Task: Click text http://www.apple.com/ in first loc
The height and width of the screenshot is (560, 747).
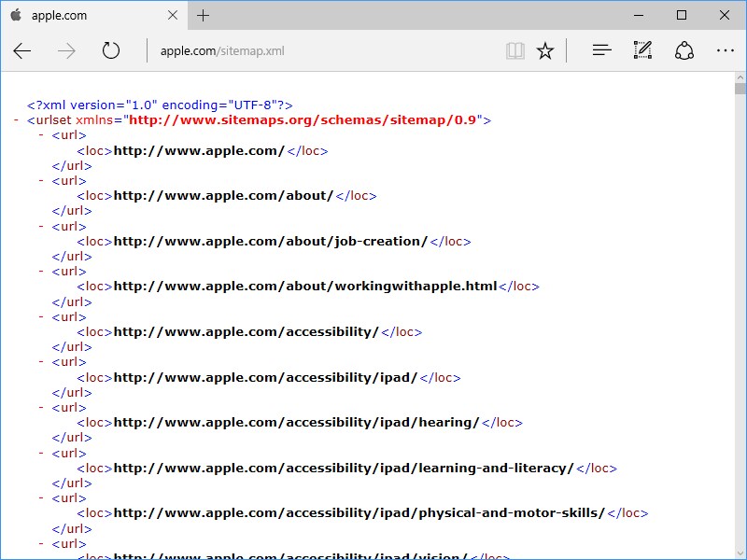Action: [199, 151]
